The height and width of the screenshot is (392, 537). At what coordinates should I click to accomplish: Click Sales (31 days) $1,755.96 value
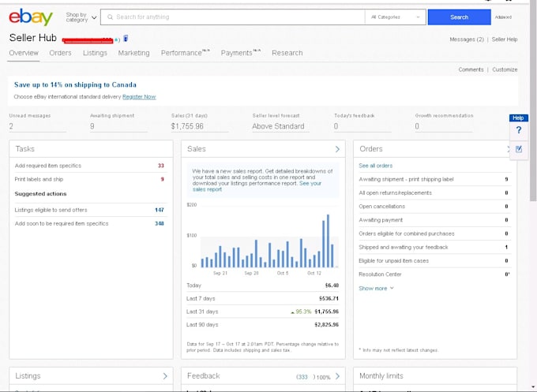pos(187,126)
